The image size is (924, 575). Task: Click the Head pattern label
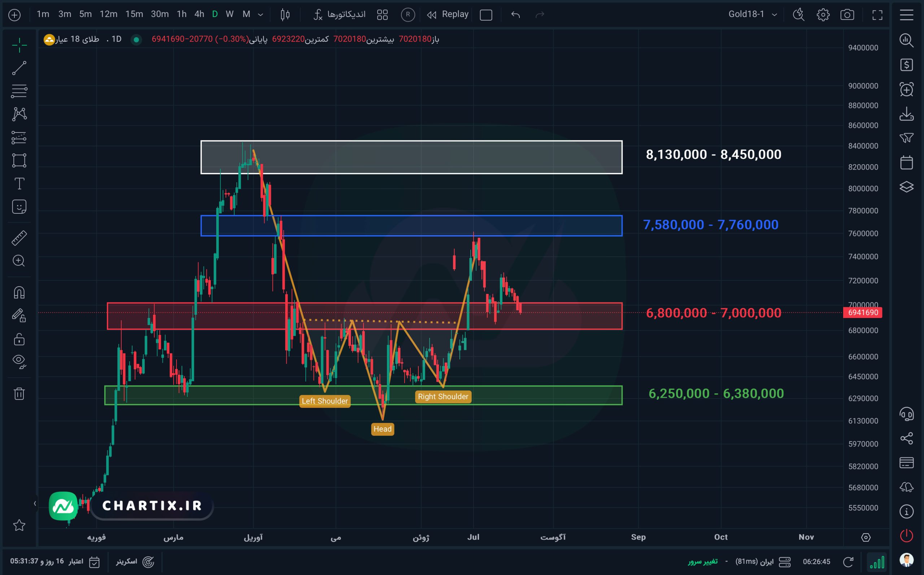(x=383, y=429)
